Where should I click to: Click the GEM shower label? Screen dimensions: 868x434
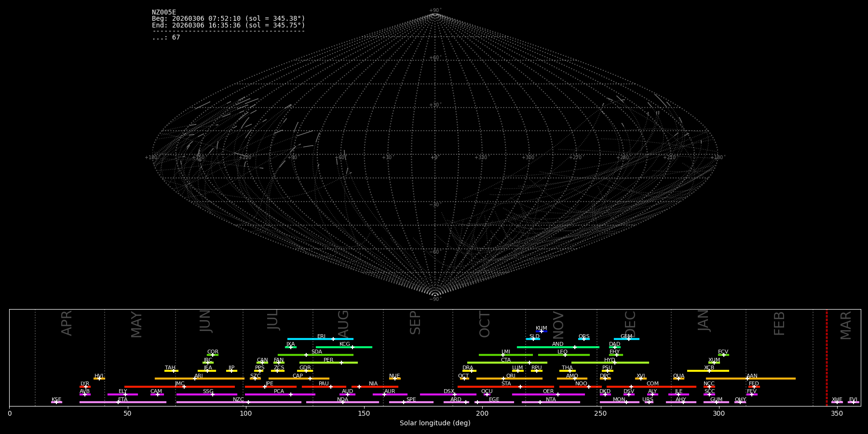[x=626, y=337]
